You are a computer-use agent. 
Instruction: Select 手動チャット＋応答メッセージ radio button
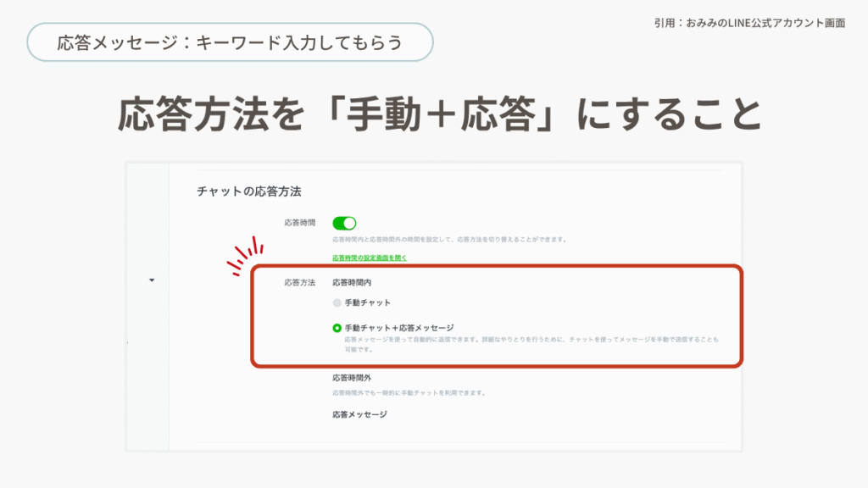[x=337, y=327]
